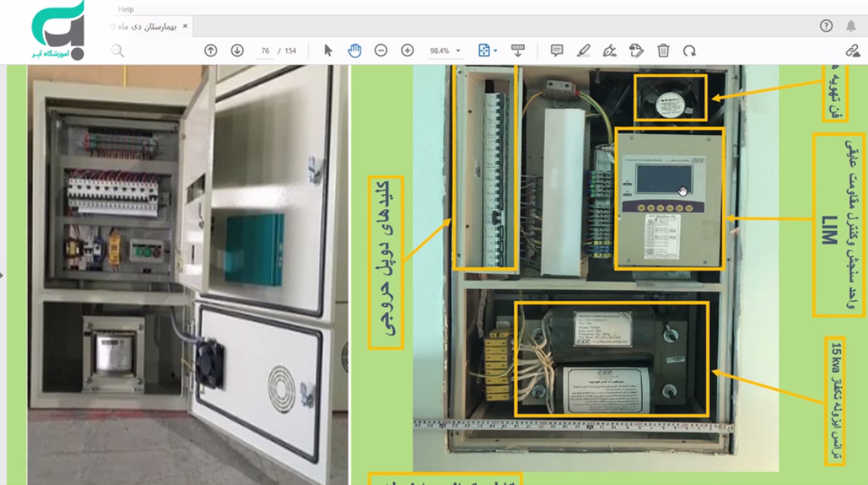The image size is (868, 485).
Task: Add a comment with the speech bubble icon
Action: coord(557,50)
